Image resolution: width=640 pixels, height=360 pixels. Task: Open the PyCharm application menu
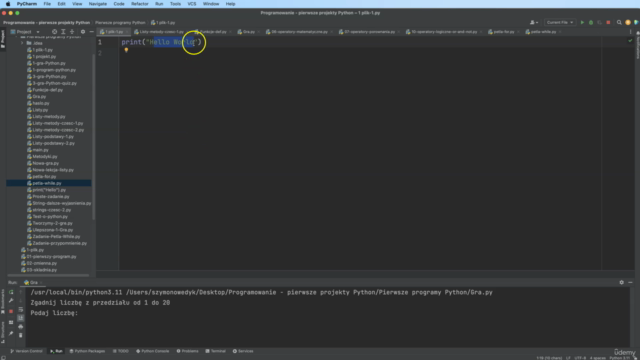(x=27, y=4)
